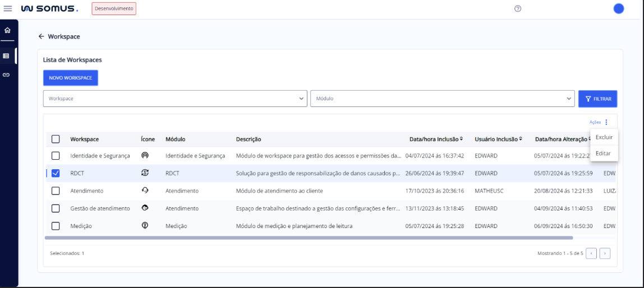Open the Ações three-dot menu

(606, 122)
